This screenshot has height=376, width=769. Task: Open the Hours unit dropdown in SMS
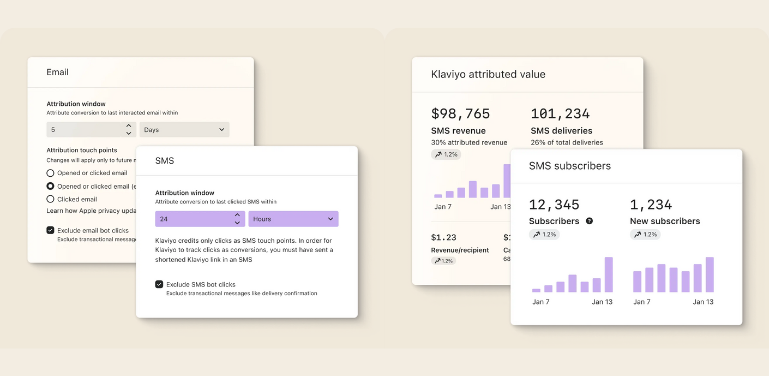(293, 219)
